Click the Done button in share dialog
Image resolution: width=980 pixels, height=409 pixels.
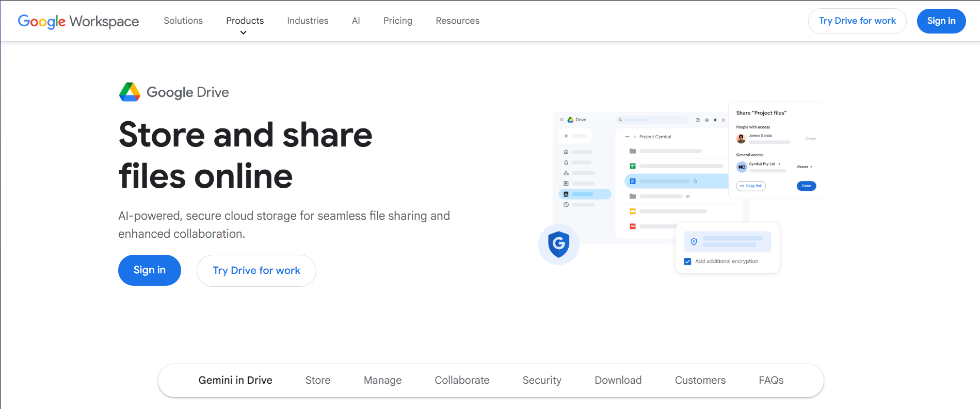pyautogui.click(x=807, y=186)
